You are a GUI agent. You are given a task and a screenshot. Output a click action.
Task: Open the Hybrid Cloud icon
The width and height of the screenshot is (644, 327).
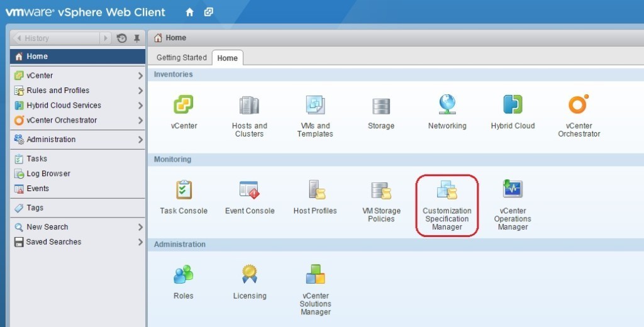(513, 104)
